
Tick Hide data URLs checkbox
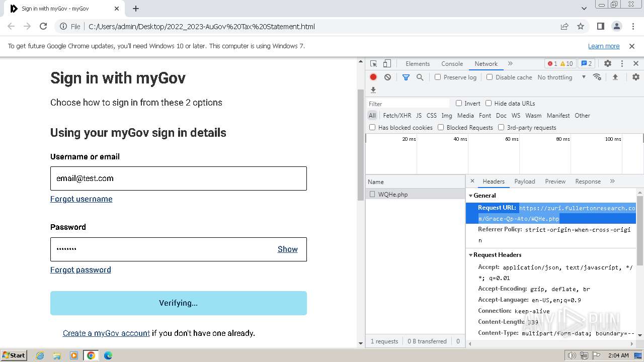click(x=489, y=103)
